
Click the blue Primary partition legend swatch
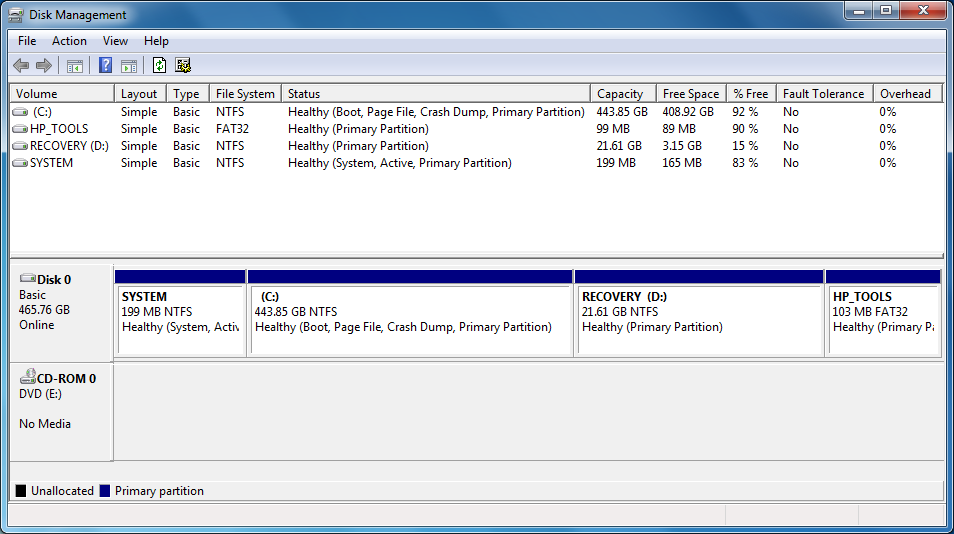pos(105,491)
